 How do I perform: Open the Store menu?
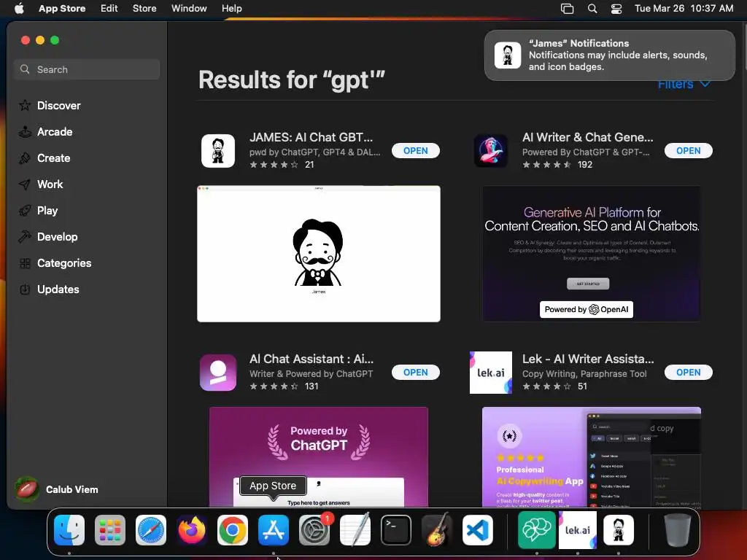(x=144, y=9)
